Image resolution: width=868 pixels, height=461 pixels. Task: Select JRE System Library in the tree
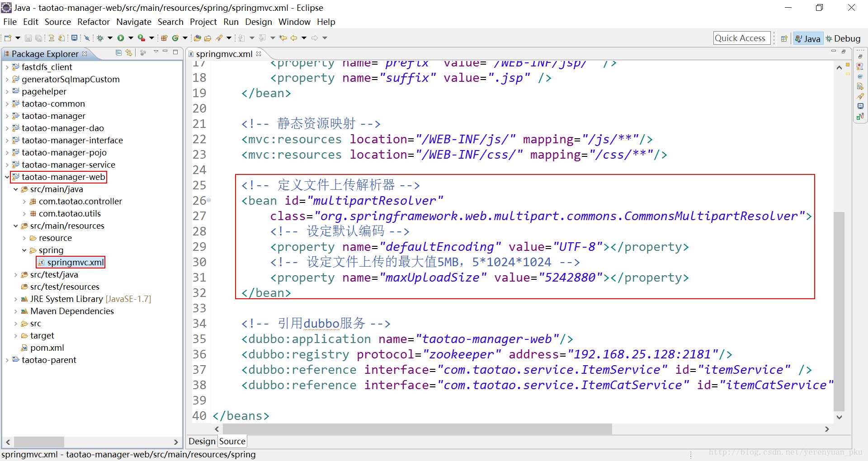85,299
